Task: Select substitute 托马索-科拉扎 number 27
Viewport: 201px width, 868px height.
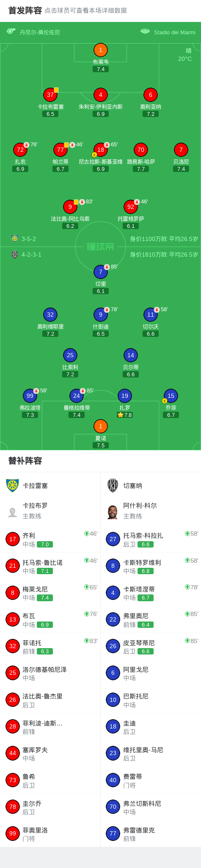Action: coord(151,539)
